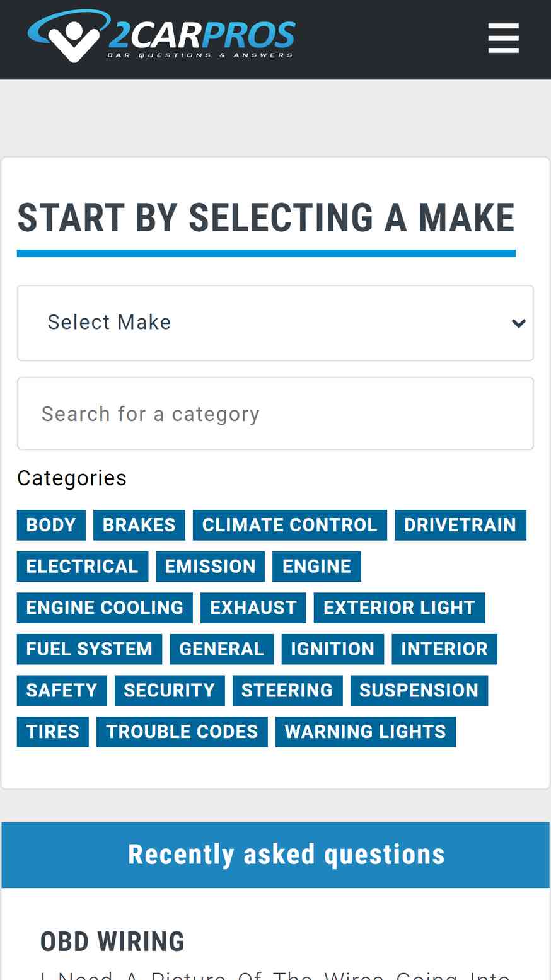This screenshot has width=551, height=980.
Task: Select the SUSPENSION category tag
Action: coord(419,690)
